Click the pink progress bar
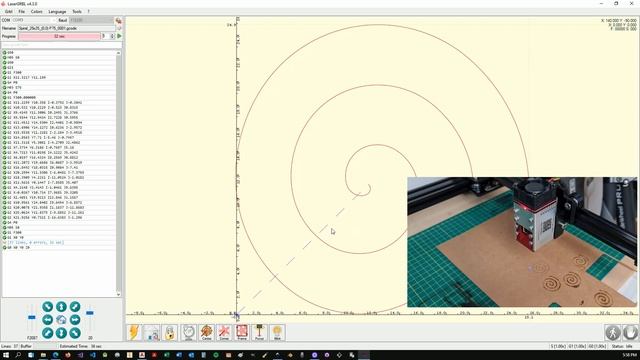The height and width of the screenshot is (360, 640). click(x=59, y=36)
